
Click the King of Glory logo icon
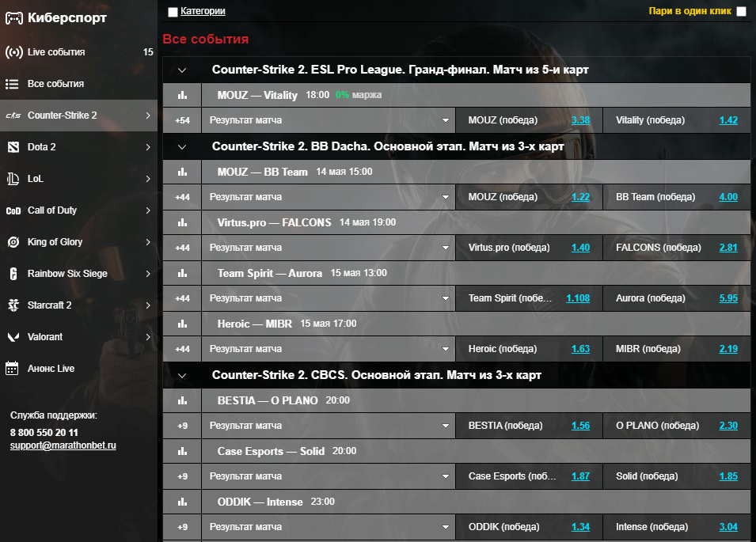point(13,242)
